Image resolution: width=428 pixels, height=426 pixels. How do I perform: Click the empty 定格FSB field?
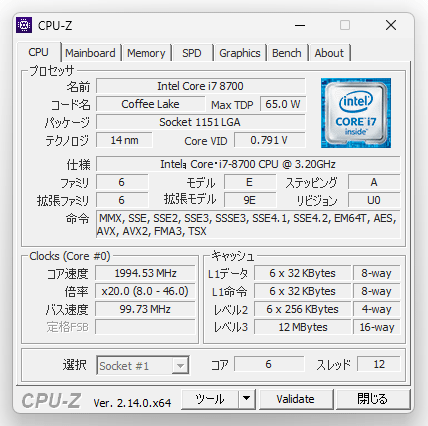(x=145, y=327)
